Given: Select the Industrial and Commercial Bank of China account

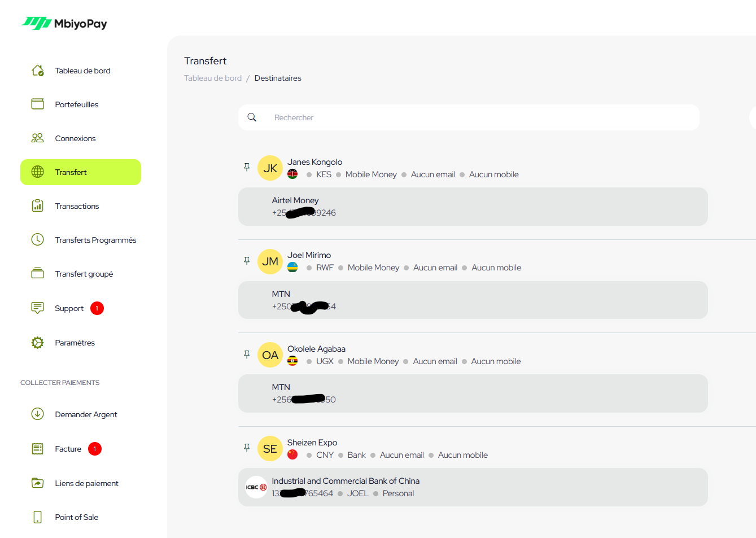Looking at the screenshot, I should tap(473, 487).
